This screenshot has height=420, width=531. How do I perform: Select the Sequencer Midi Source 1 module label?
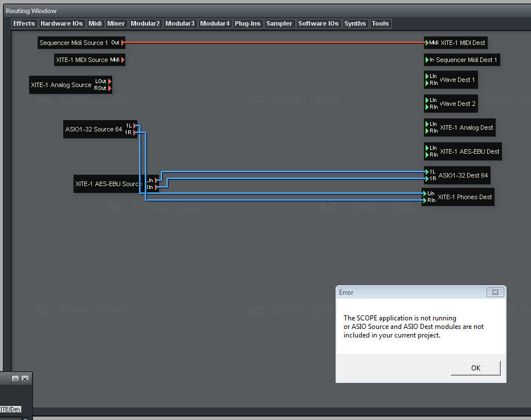(73, 43)
